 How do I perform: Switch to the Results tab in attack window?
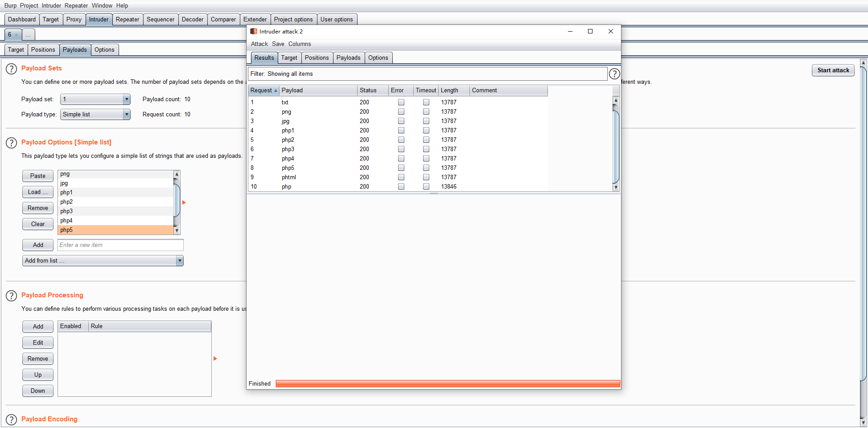[x=264, y=58]
